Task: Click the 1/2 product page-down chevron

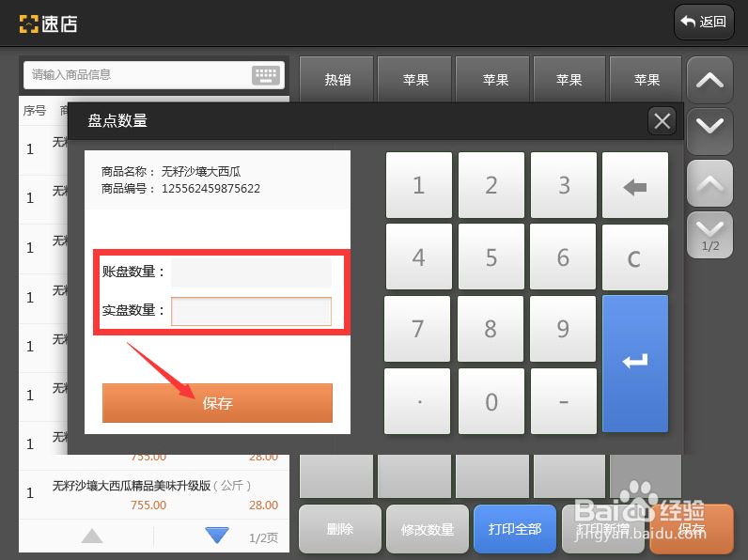Action: [709, 235]
